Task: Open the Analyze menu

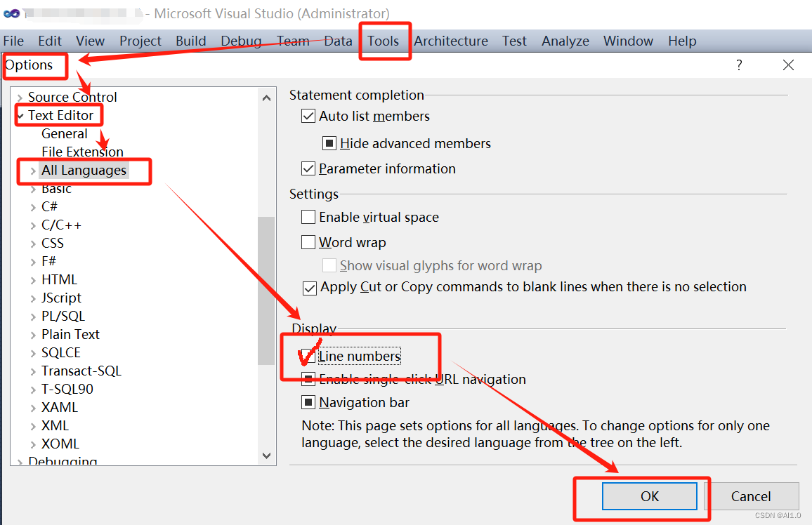Action: coord(565,41)
